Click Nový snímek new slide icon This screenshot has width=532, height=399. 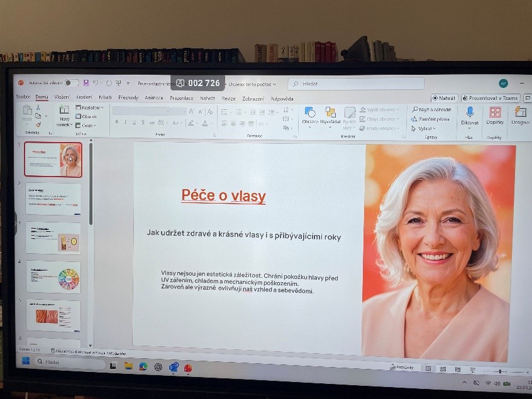64,113
